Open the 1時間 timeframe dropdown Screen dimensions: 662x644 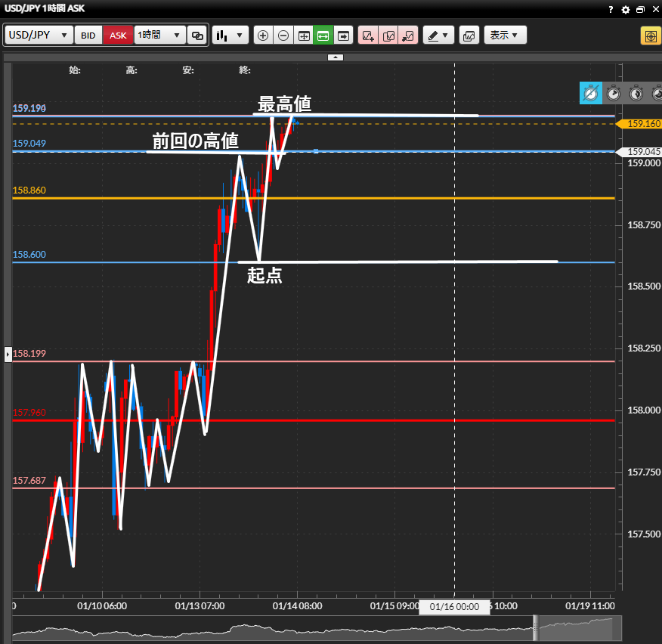tap(159, 36)
